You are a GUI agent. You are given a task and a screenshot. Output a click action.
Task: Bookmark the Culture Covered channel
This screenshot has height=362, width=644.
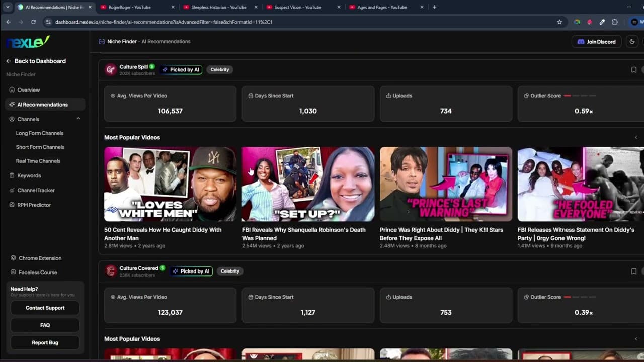(634, 271)
